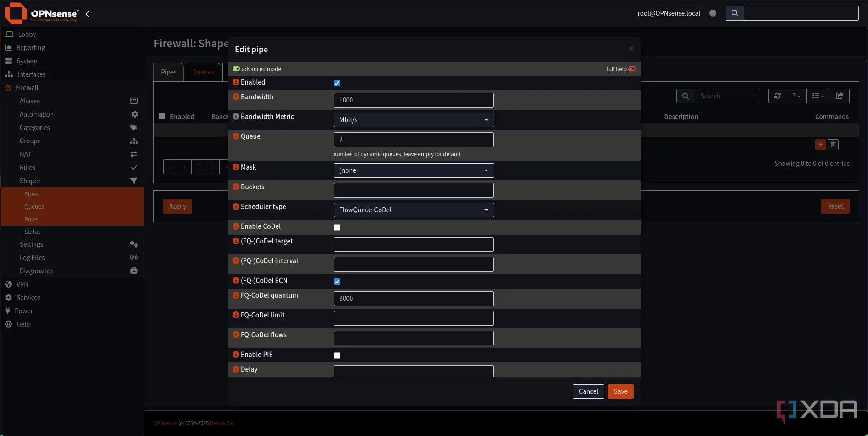Click the trash icon to delete selected
This screenshot has height=436, width=868.
coord(833,145)
